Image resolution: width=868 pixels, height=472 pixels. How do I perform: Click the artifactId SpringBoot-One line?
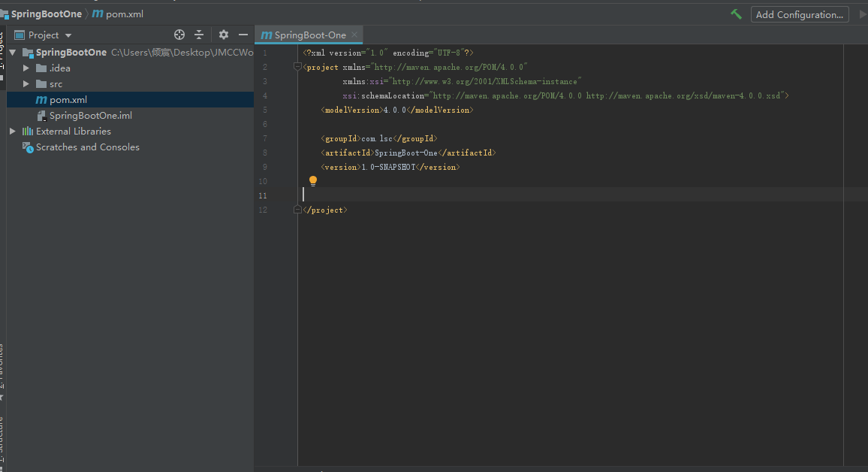point(408,153)
